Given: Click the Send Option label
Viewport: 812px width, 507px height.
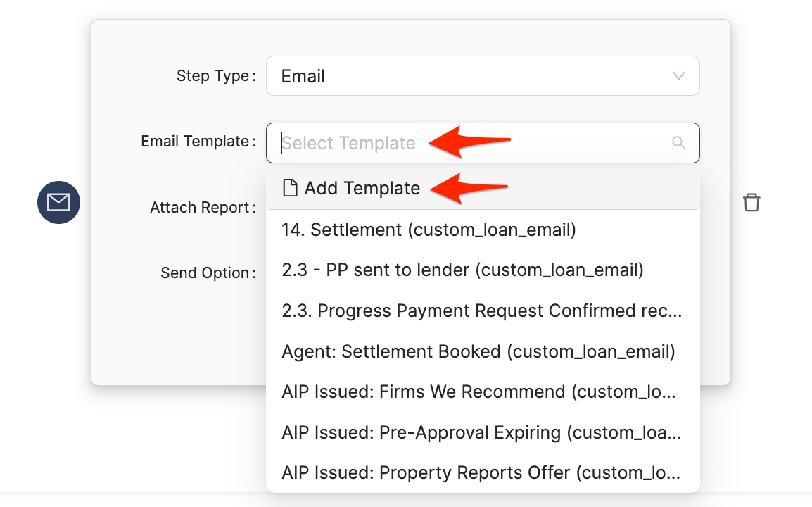Looking at the screenshot, I should tap(205, 273).
